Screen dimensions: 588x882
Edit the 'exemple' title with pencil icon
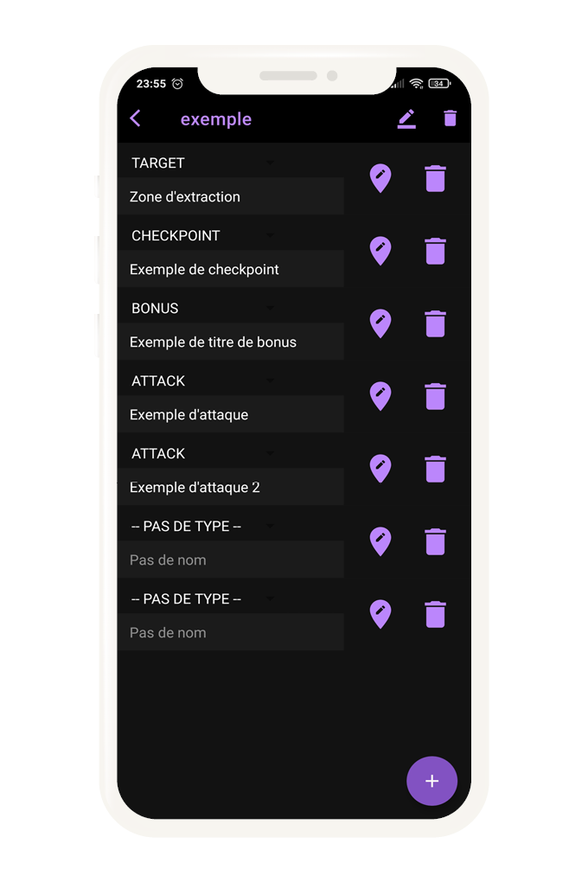[406, 119]
